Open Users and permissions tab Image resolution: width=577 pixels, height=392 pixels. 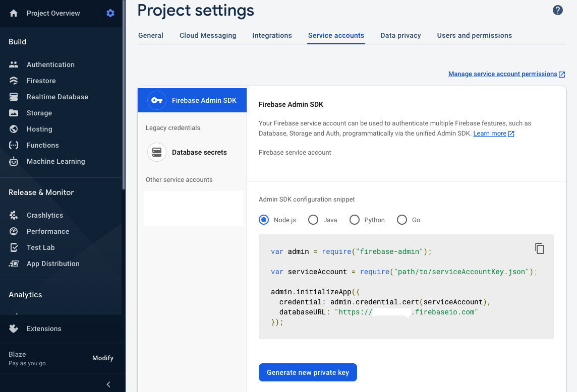pyautogui.click(x=474, y=35)
